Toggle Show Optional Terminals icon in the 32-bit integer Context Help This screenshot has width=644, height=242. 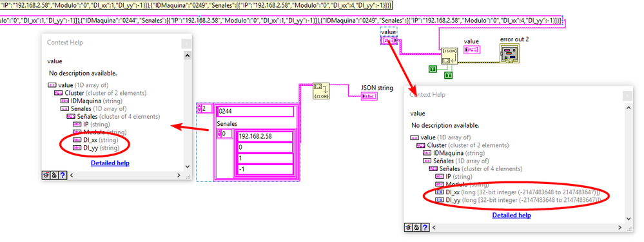[x=408, y=227]
